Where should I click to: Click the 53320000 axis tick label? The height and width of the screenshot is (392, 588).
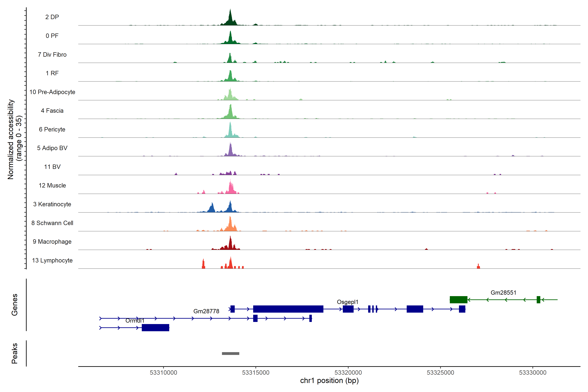coord(348,373)
